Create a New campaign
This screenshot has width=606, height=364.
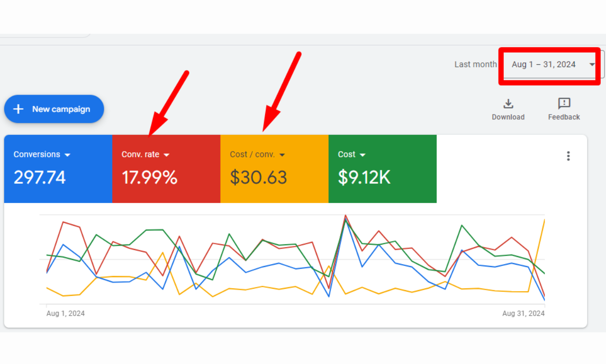(x=54, y=109)
